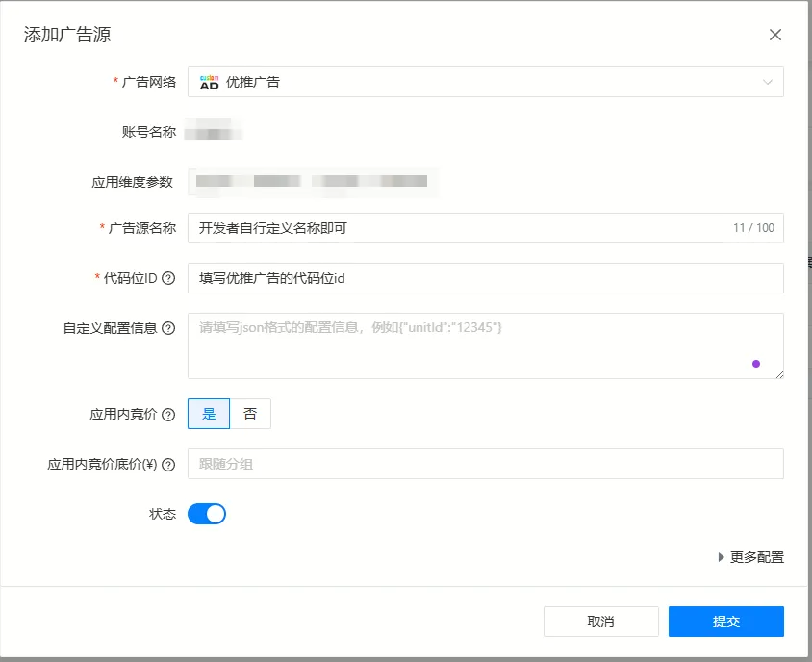Click the custom AD logo icon
The image size is (812, 662).
[x=209, y=83]
